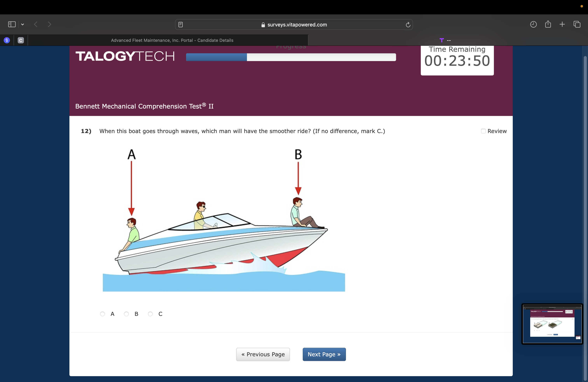Open the screenshot preview thumbnail
Image resolution: width=588 pixels, height=382 pixels.
coord(552,324)
